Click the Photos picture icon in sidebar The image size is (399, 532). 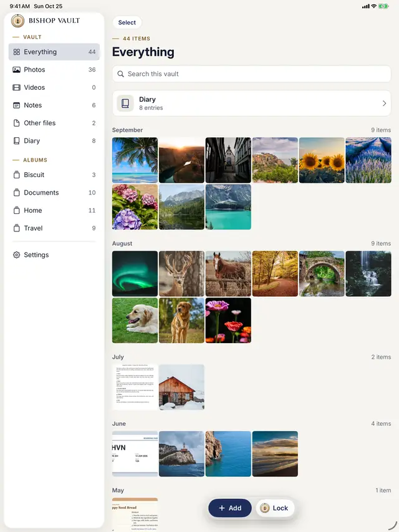point(16,70)
